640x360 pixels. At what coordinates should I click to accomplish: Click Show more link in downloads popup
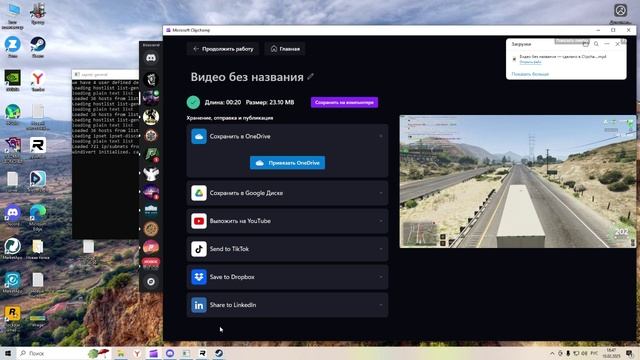click(530, 74)
